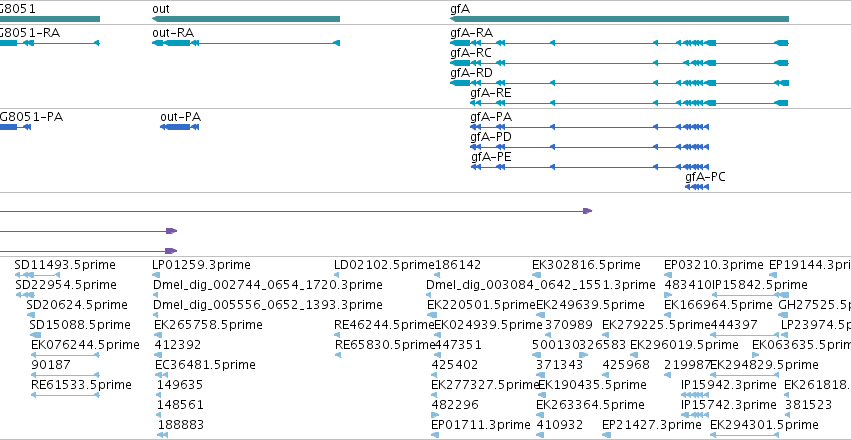Viewport: 851px width, 440px height.
Task: Select Dmel_dig_005556_0652_1393.3prime label
Action: [x=268, y=305]
